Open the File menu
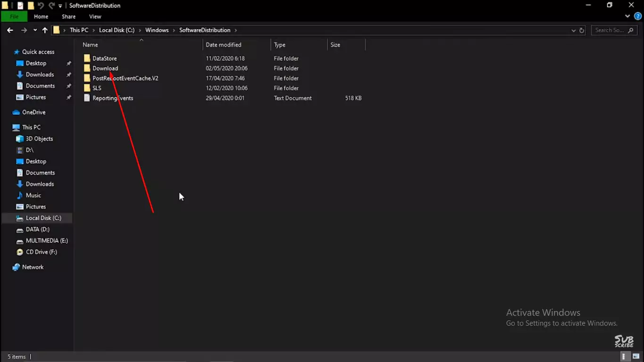Screen dimensions: 644x362 coord(14,17)
